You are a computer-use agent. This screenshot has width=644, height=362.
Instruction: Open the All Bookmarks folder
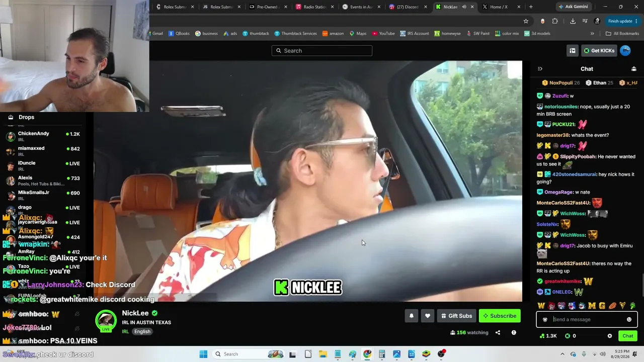coord(622,34)
